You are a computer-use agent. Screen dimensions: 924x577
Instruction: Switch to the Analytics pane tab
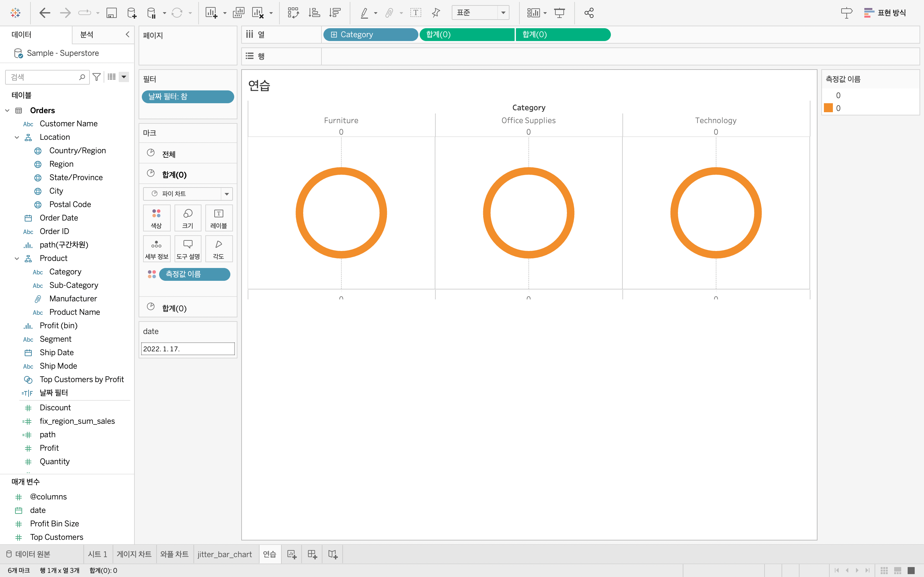click(87, 35)
